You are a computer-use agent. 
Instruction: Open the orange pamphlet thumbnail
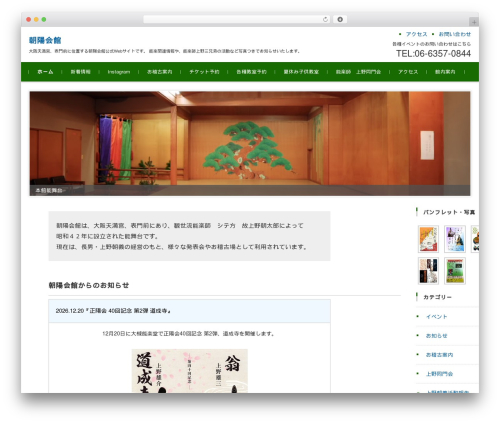428,239
